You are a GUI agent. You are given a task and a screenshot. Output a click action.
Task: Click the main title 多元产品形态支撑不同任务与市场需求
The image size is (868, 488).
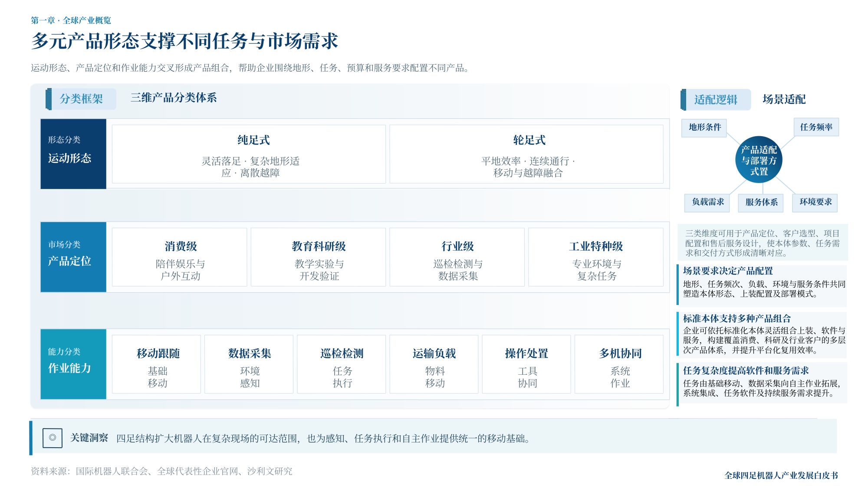pos(184,41)
